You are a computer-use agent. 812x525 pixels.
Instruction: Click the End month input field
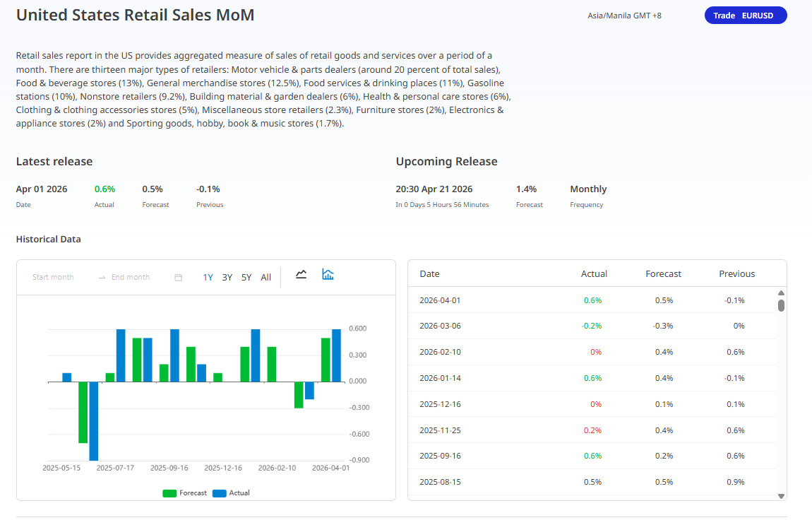click(131, 278)
